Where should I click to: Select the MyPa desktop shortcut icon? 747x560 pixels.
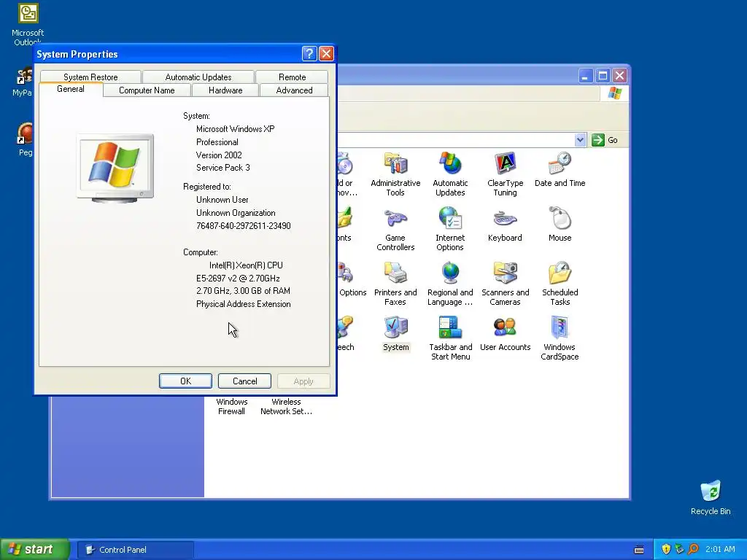pyautogui.click(x=23, y=82)
